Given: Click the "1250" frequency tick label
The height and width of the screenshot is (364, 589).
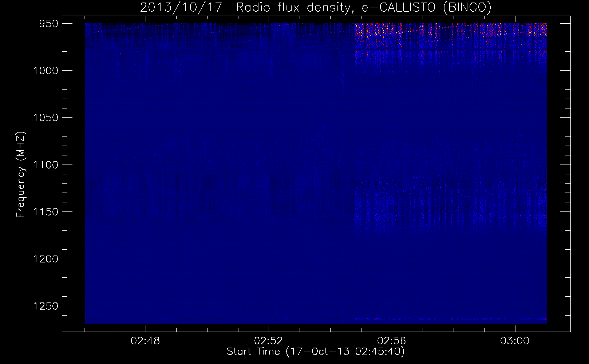Looking at the screenshot, I should pos(46,306).
